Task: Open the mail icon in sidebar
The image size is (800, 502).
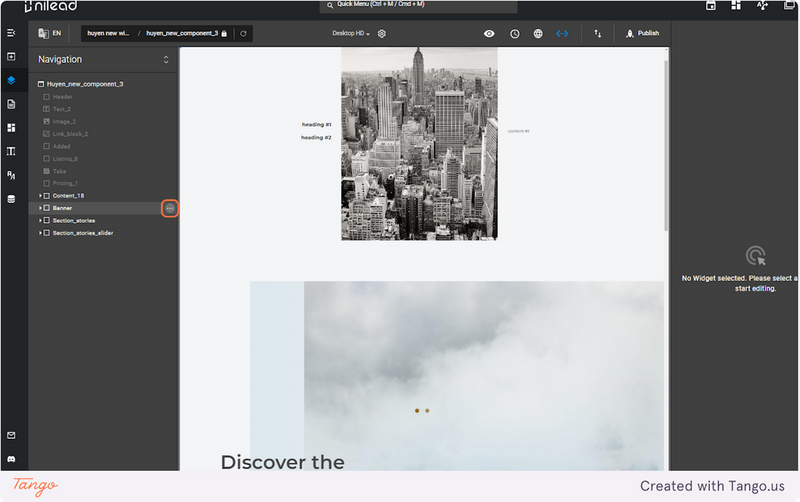Action: 11,435
